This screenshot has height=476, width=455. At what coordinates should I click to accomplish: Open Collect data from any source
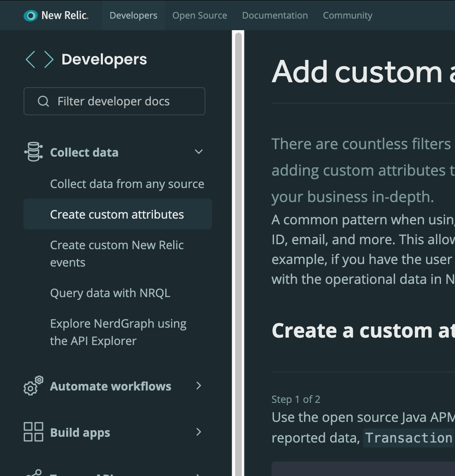[x=127, y=184]
